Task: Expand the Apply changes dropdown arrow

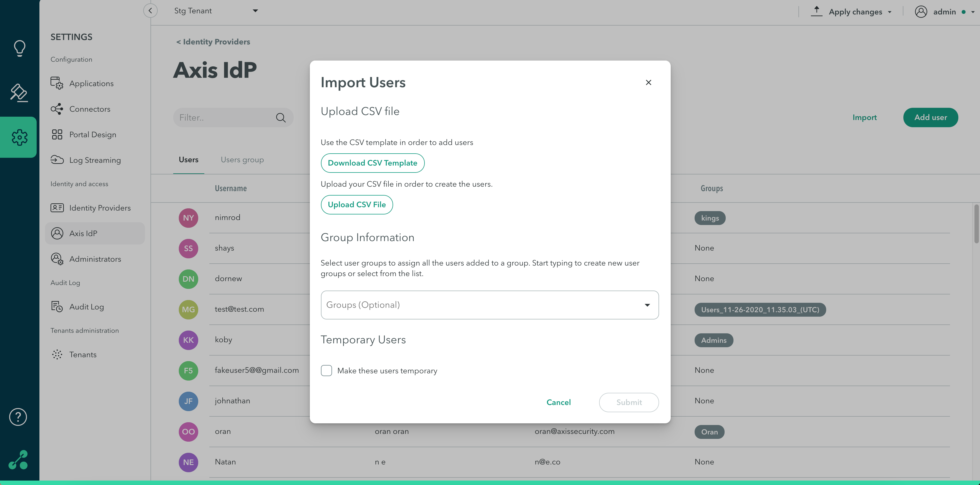Action: [x=889, y=12]
